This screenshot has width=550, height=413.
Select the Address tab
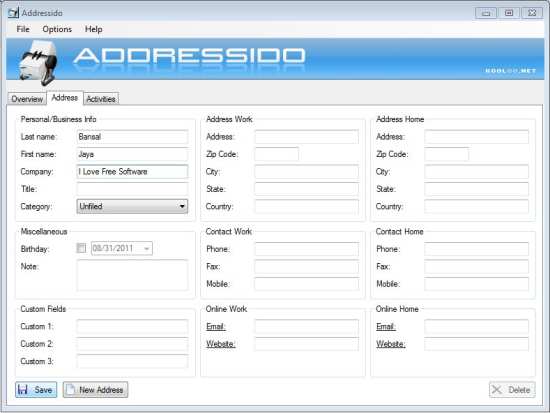coord(65,98)
